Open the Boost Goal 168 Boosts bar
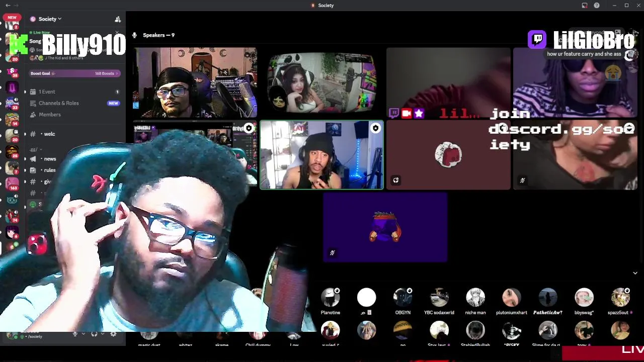The image size is (644, 362). 74,73
